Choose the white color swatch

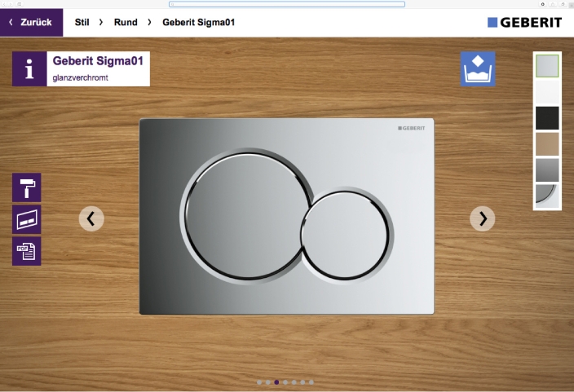coord(547,92)
